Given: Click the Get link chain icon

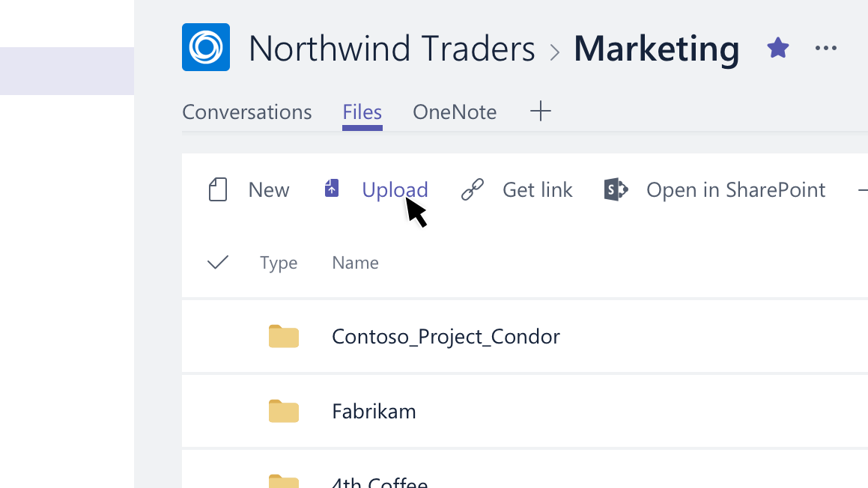Looking at the screenshot, I should [x=473, y=190].
